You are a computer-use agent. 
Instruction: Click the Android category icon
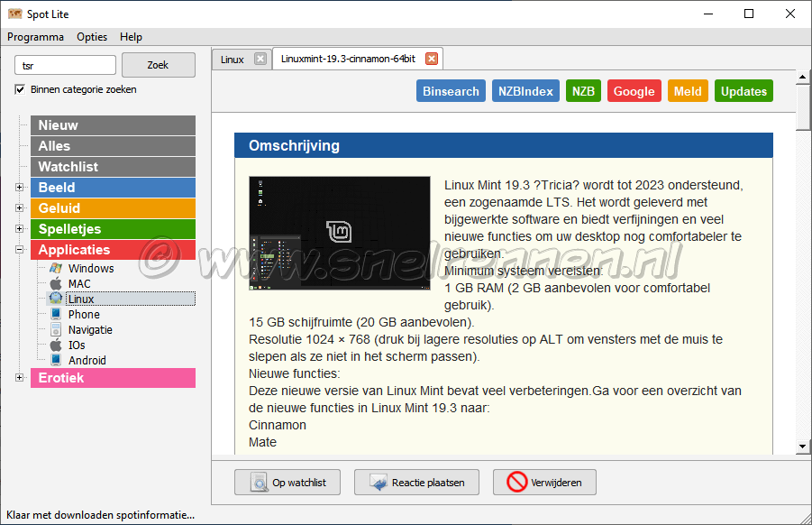pyautogui.click(x=55, y=360)
